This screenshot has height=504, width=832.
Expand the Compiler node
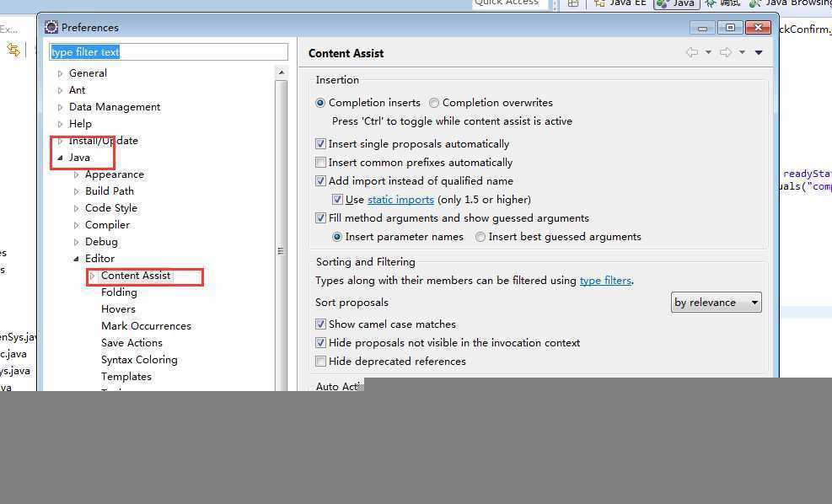click(x=77, y=226)
